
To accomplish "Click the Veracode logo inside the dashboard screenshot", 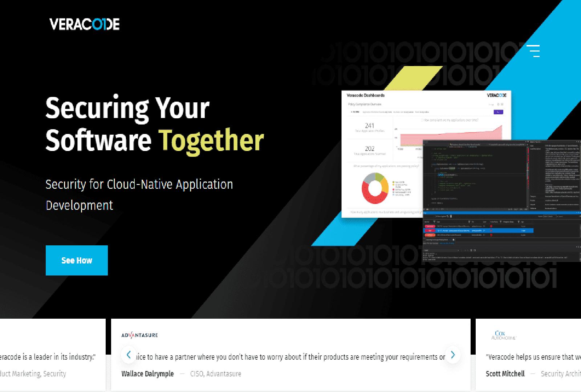I will pos(497,96).
